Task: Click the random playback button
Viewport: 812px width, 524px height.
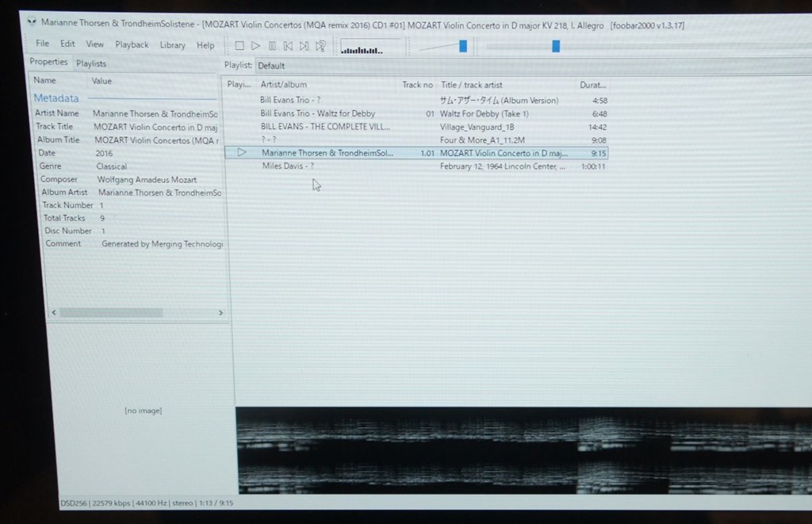Action: (x=320, y=47)
